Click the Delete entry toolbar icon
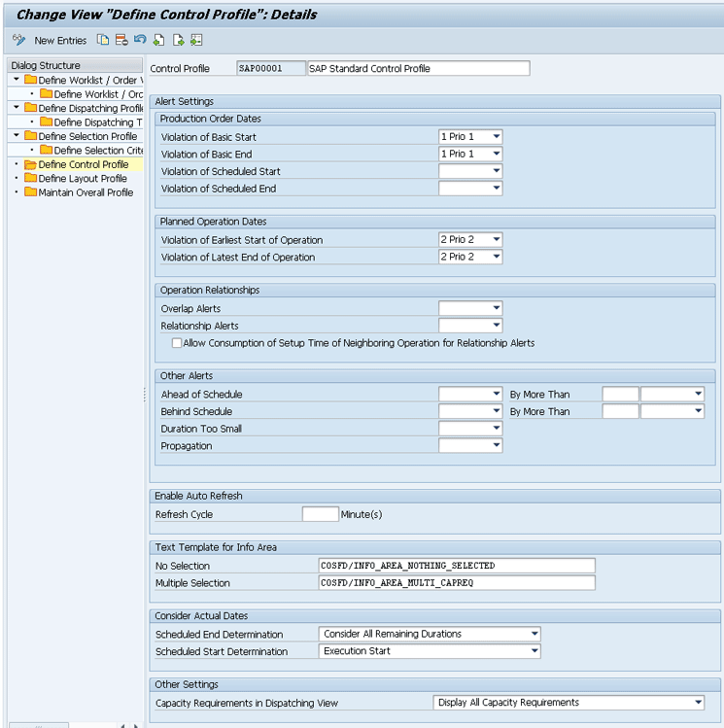 121,40
